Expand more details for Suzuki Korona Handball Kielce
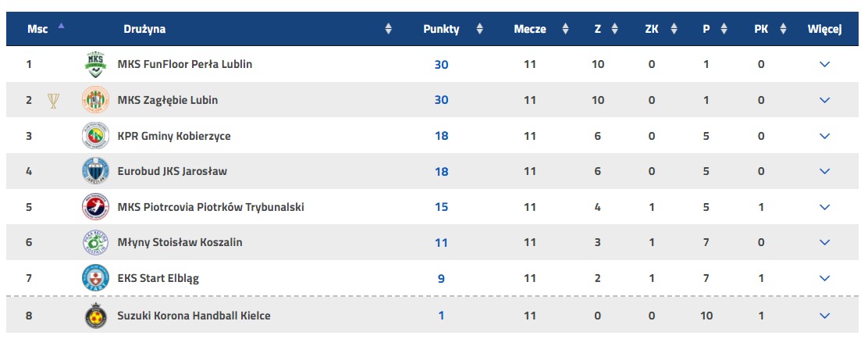The height and width of the screenshot is (339, 868). [825, 316]
